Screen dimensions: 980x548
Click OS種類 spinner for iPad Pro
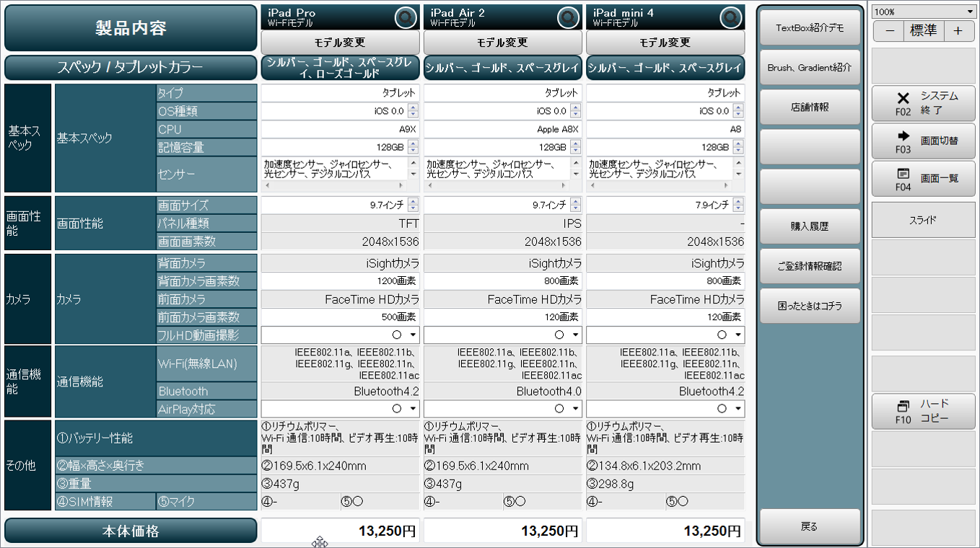point(413,111)
